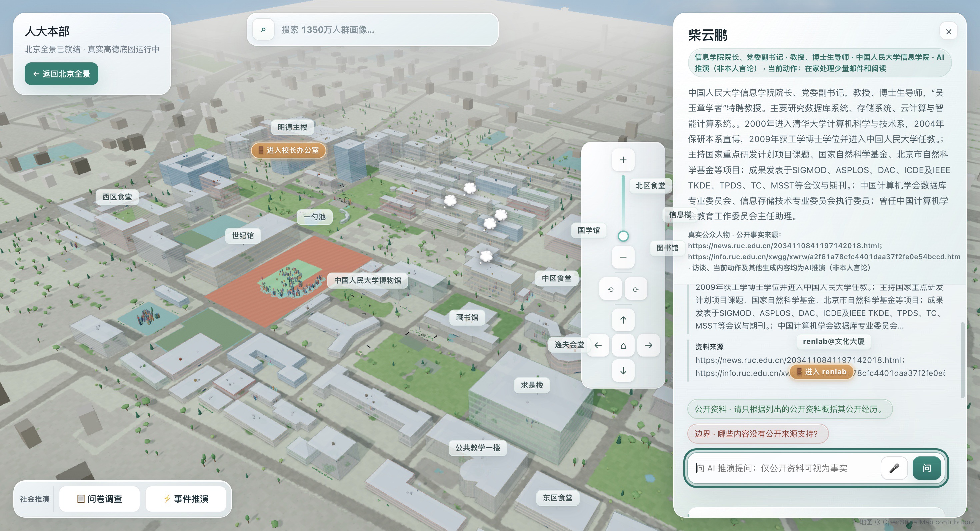Pan the map down with the arrow

point(623,370)
